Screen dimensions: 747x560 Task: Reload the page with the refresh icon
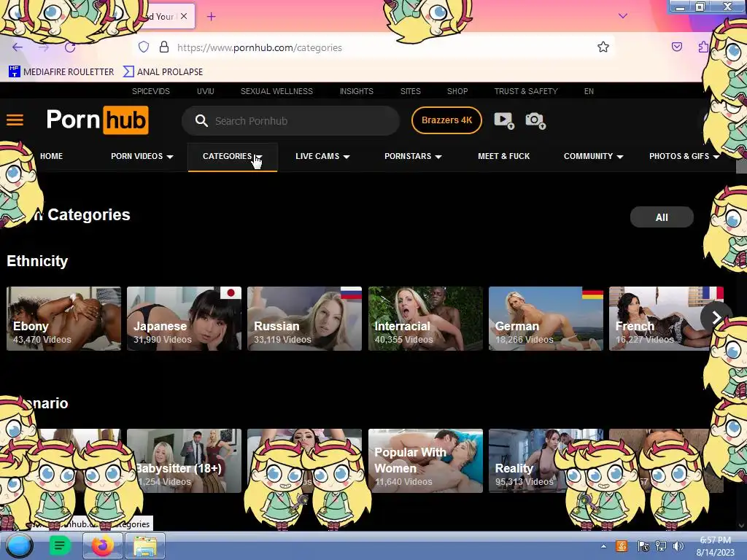click(71, 47)
